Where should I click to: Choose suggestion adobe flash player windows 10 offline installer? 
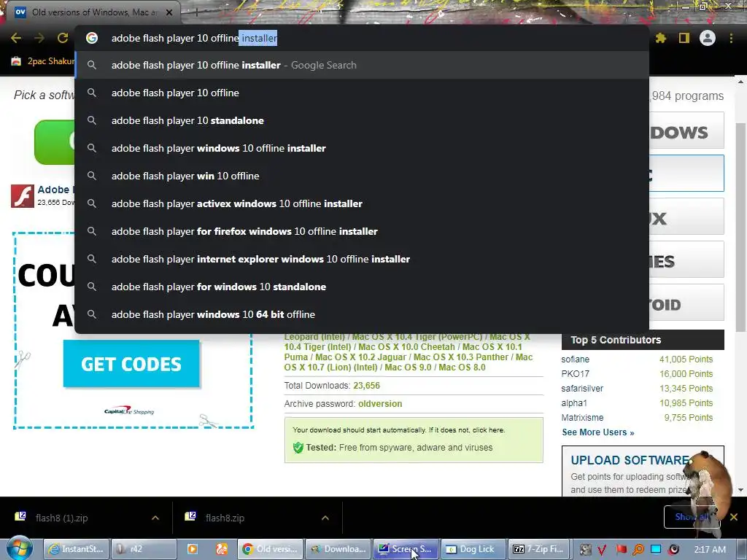pyautogui.click(x=362, y=148)
